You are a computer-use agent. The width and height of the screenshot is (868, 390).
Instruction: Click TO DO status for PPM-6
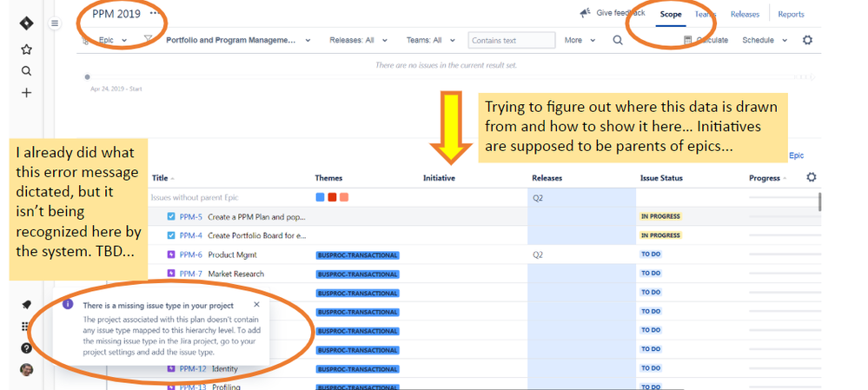tap(651, 254)
